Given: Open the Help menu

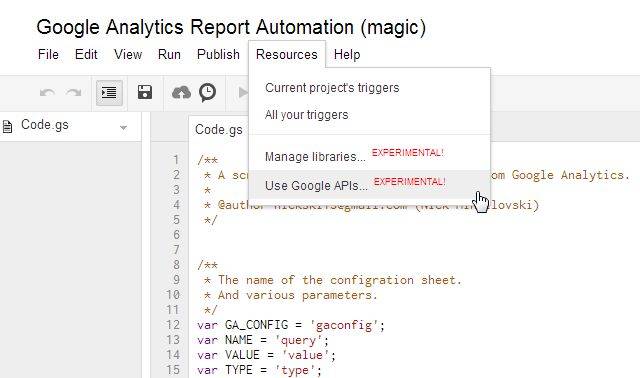Looking at the screenshot, I should 347,54.
